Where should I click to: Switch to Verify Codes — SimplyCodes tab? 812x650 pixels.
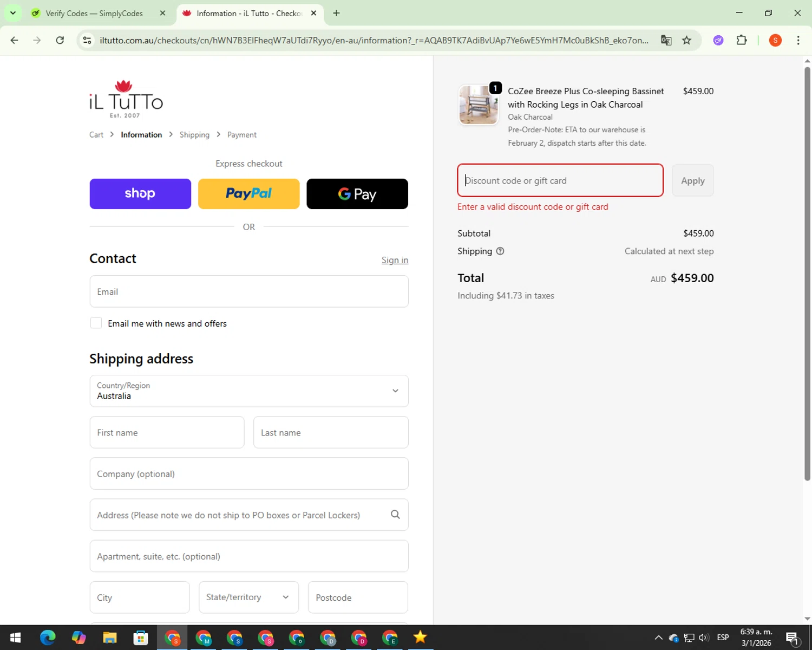coord(94,13)
